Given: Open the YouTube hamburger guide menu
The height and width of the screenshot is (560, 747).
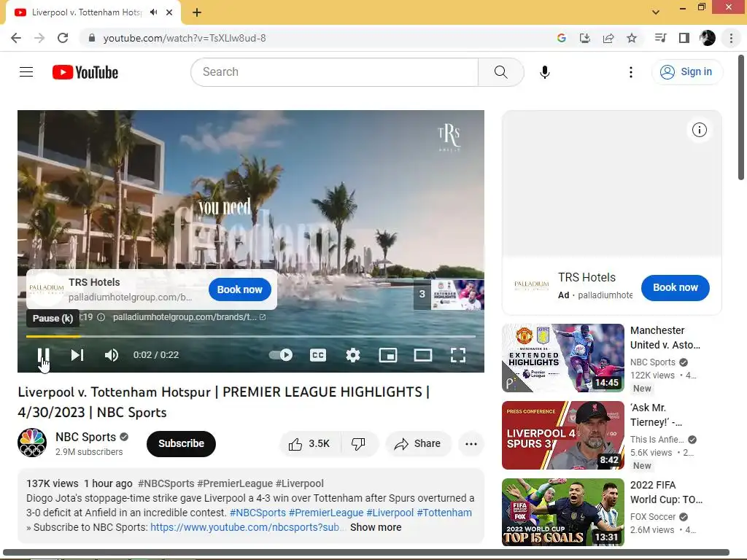Looking at the screenshot, I should click(x=26, y=72).
